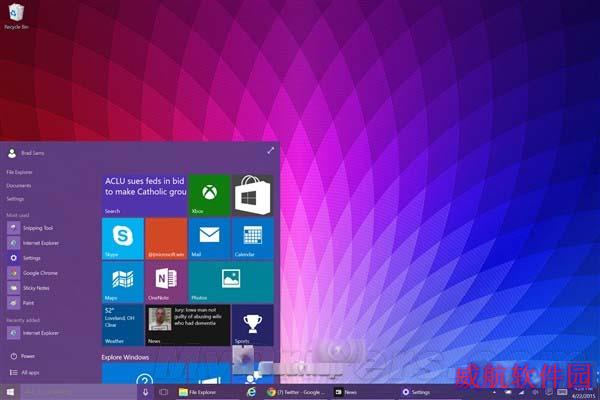
Task: Launch the Skype tile
Action: (123, 239)
